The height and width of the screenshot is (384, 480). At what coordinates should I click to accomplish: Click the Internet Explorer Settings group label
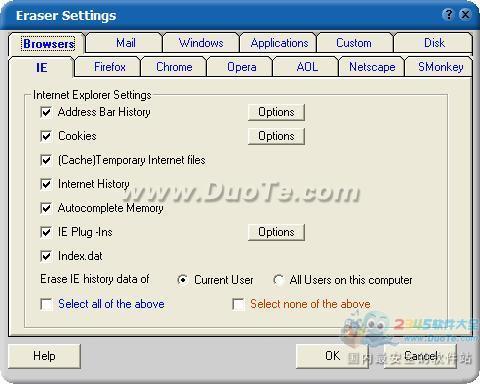pos(92,95)
